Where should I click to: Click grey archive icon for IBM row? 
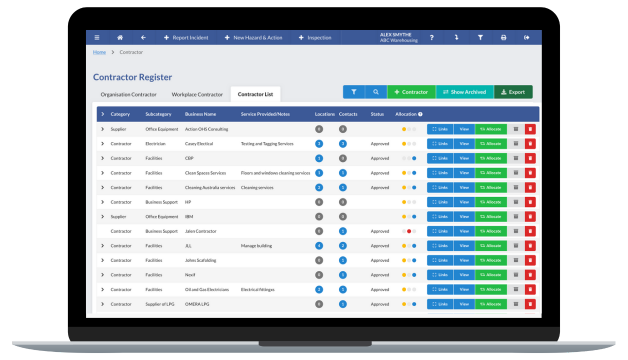click(516, 217)
